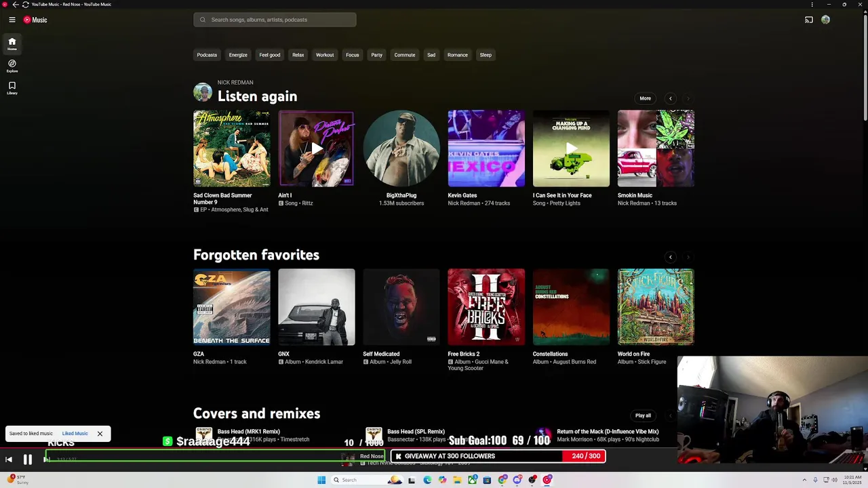Open Explore in the sidebar
The width and height of the screenshot is (868, 488).
pyautogui.click(x=12, y=66)
